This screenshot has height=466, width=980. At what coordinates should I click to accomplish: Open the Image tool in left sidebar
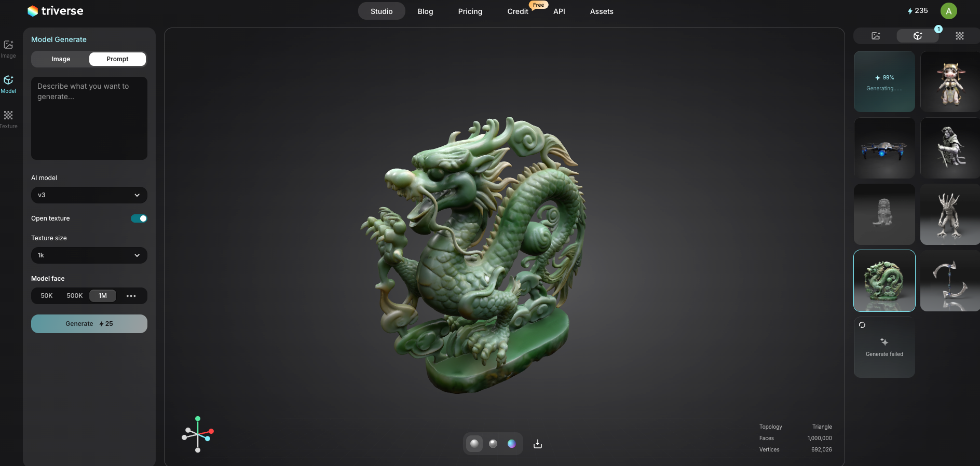point(8,48)
